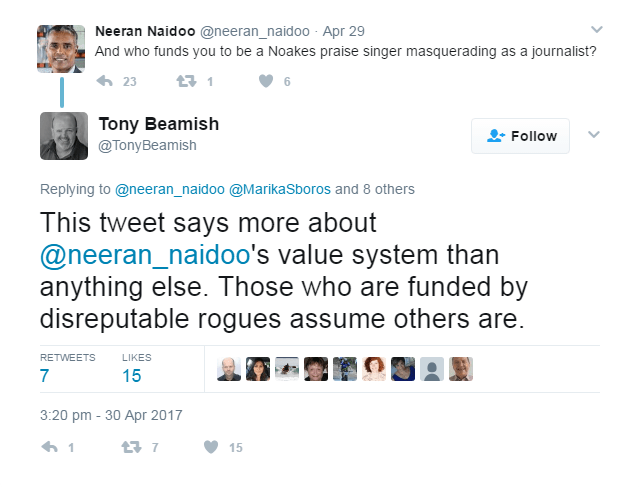The height and width of the screenshot is (488, 639).
Task: Open Neeran Naidoo's profile picture
Action: (63, 49)
